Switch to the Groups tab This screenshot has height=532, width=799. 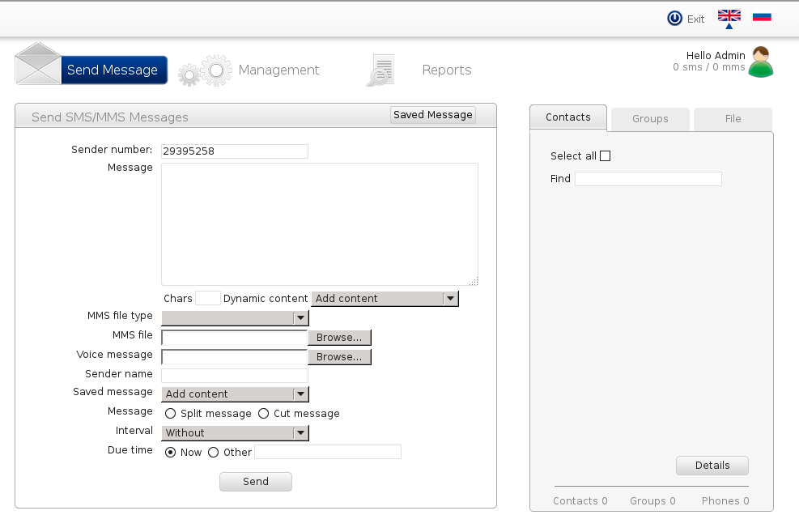click(650, 119)
